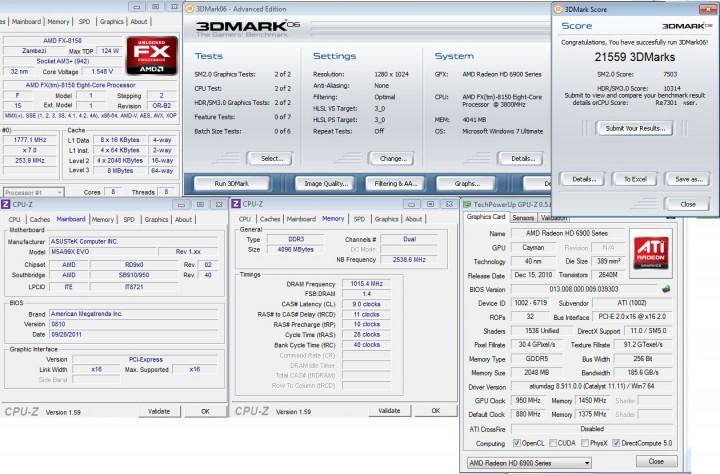Click Validate in CPU-Z Mainboard window
The image size is (720, 474).
(159, 411)
